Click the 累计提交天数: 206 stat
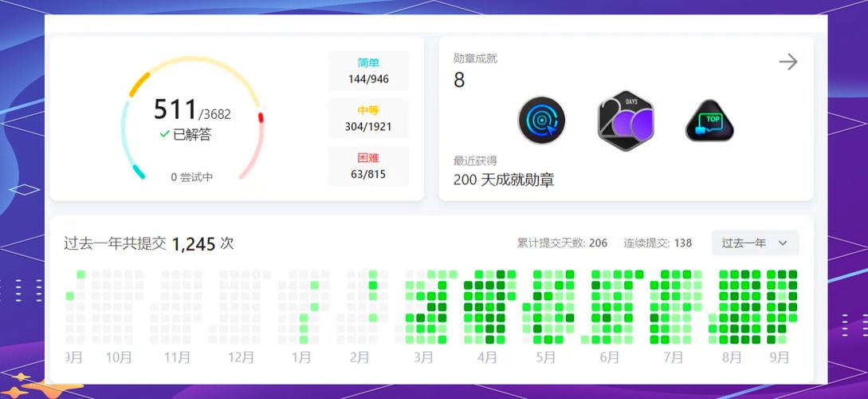 tap(563, 243)
